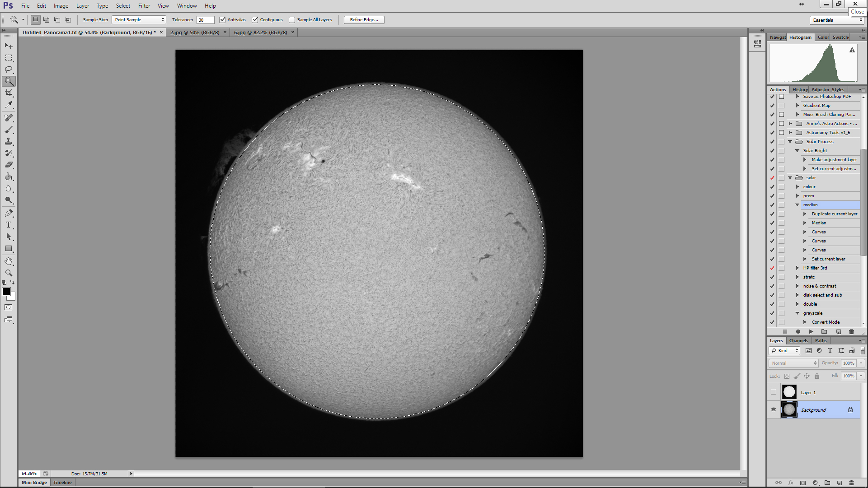Collapse the median action steps
Screen dimensions: 868x488
tap(798, 205)
